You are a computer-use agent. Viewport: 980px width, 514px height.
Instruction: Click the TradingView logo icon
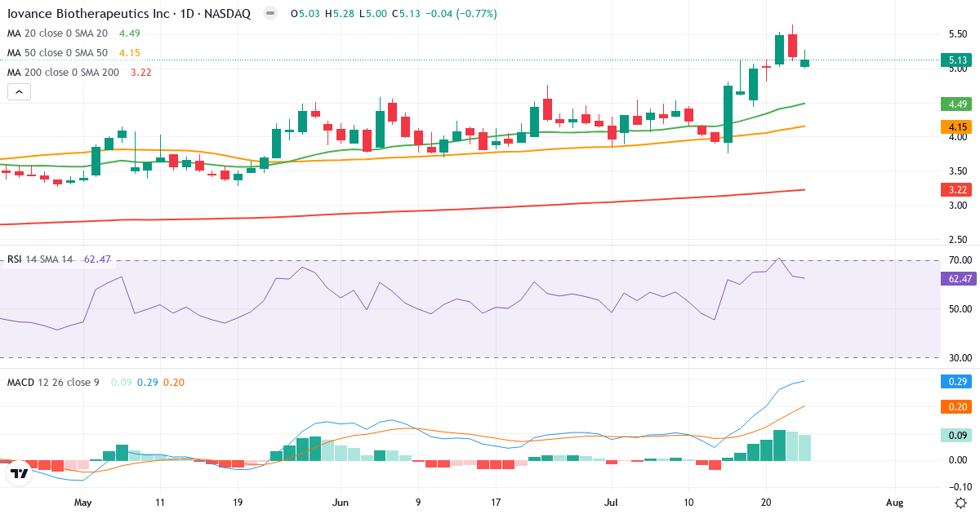click(18, 473)
